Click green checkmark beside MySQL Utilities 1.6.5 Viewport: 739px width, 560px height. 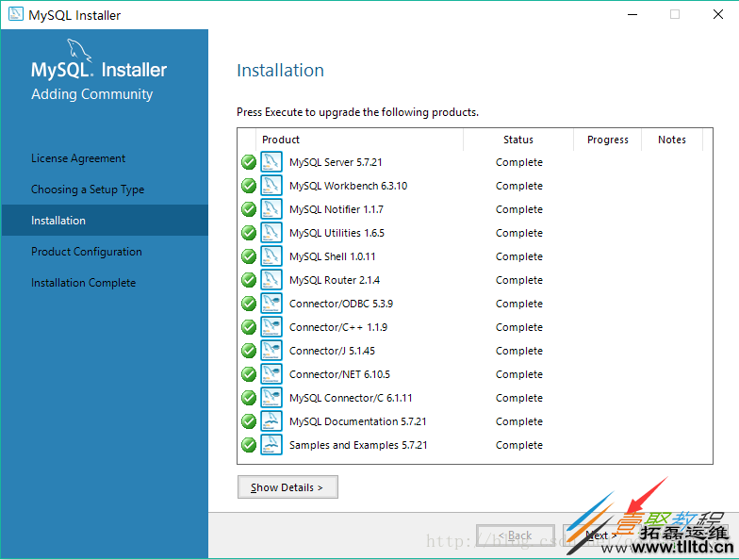coord(249,233)
